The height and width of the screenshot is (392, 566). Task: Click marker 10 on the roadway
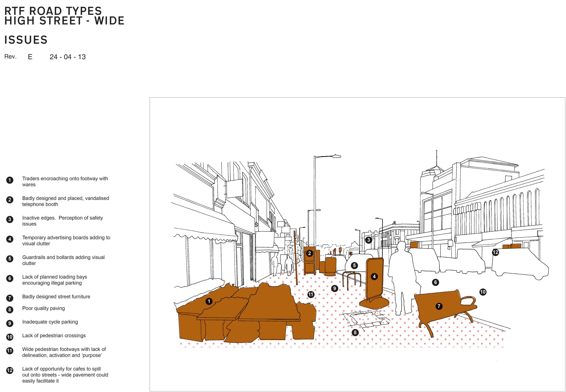pos(483,292)
